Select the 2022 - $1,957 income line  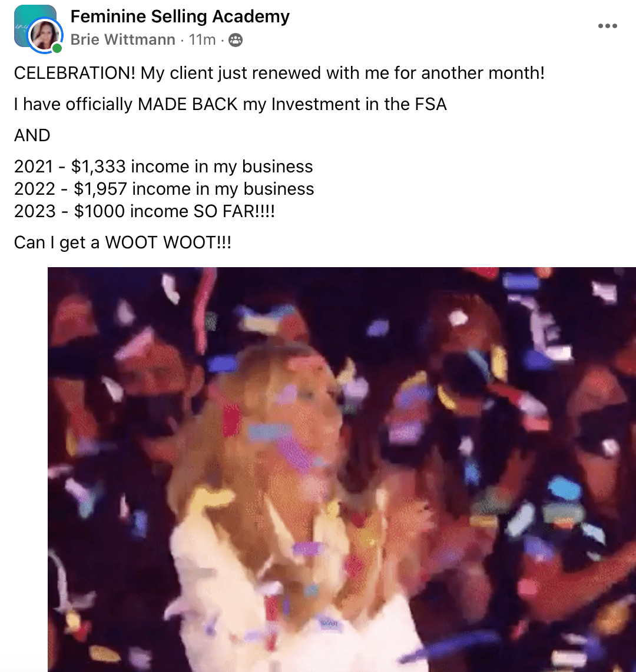coord(164,189)
